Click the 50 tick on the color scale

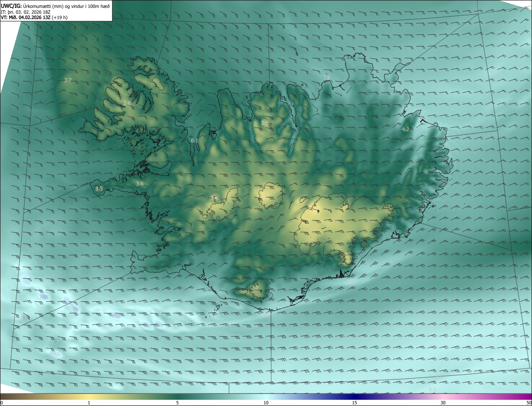click(529, 403)
